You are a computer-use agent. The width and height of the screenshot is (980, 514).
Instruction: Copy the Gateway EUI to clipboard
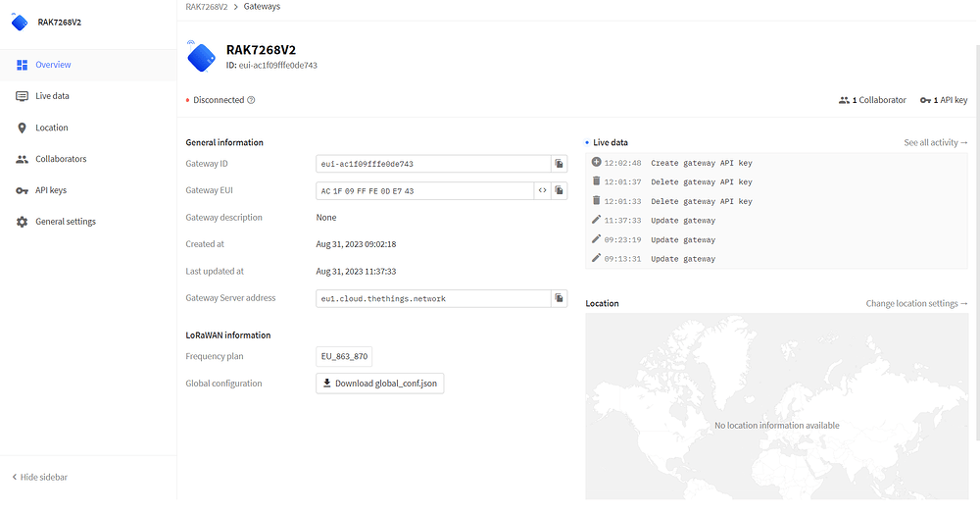coord(559,190)
